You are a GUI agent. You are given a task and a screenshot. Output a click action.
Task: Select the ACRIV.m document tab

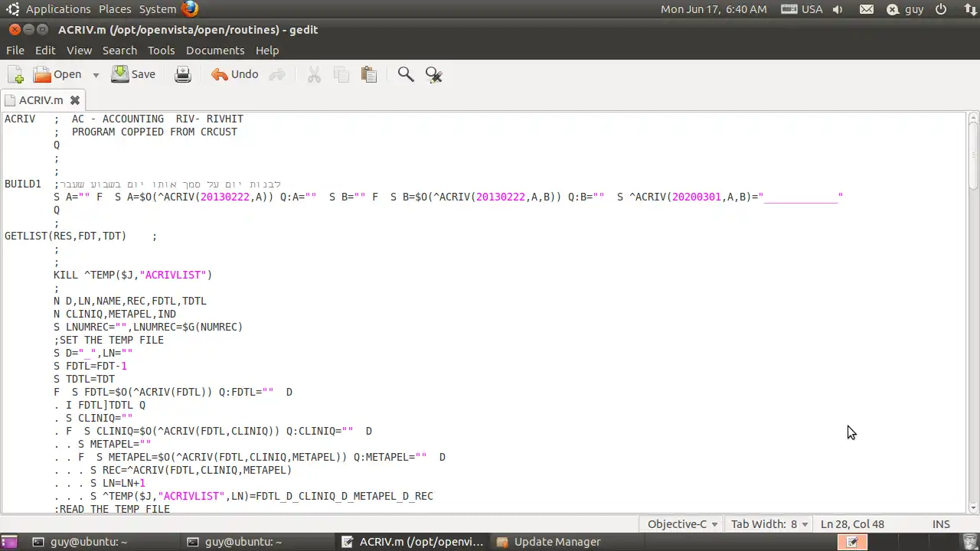point(42,100)
